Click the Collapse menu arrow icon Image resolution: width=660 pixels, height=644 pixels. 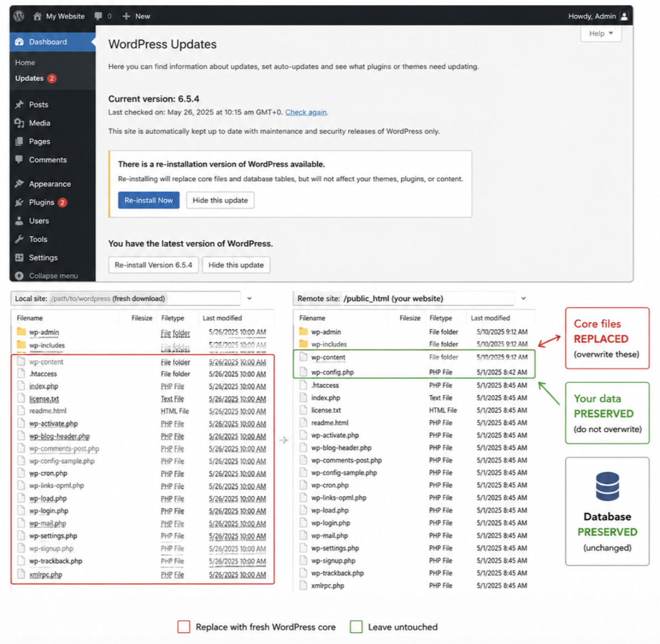click(x=19, y=275)
